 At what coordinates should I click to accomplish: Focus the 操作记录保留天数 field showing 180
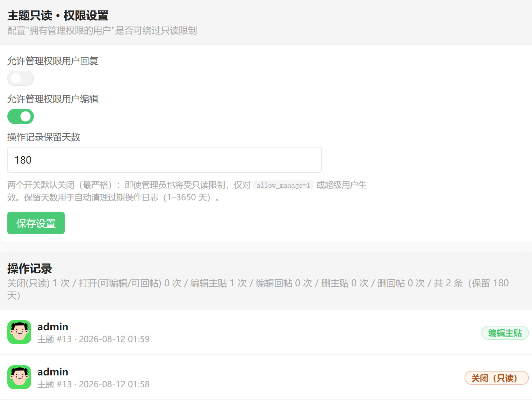point(164,160)
